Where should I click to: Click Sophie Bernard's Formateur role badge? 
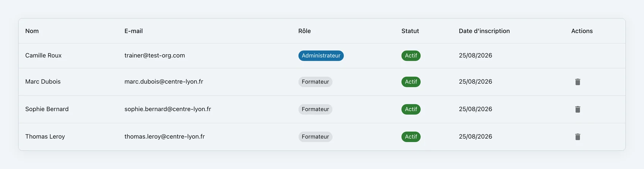tap(315, 109)
